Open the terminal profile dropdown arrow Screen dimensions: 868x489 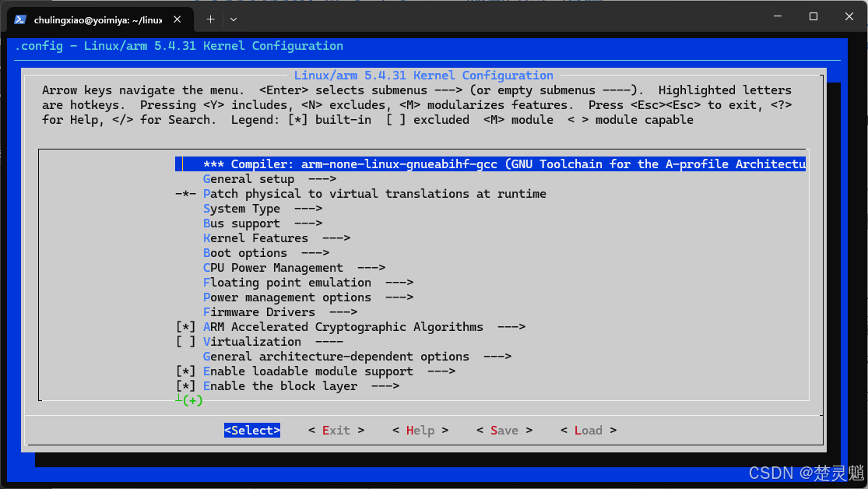pyautogui.click(x=233, y=19)
